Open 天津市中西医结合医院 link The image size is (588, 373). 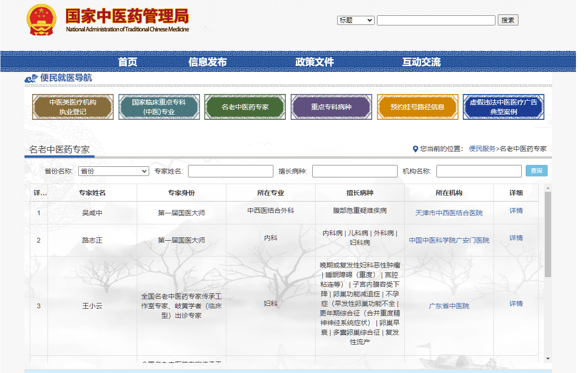(449, 213)
